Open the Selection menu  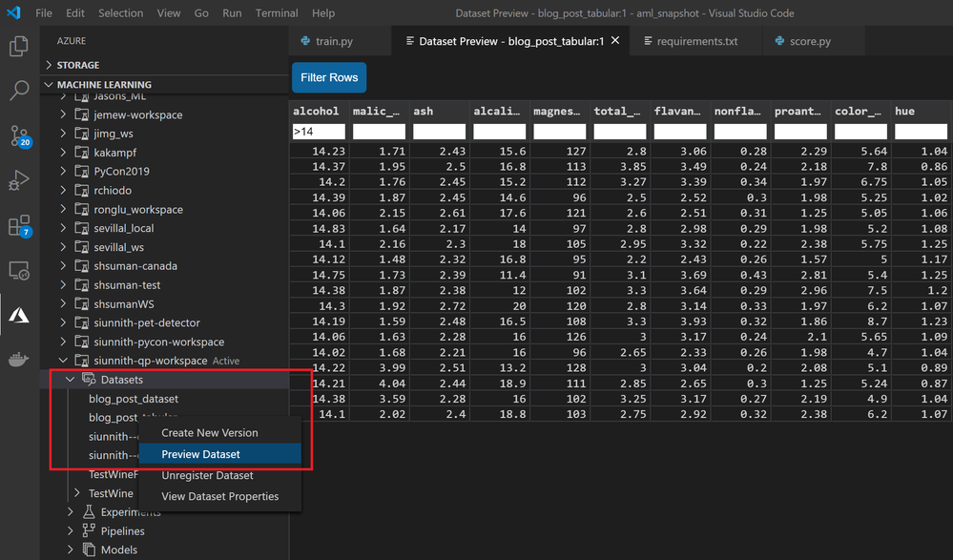[120, 12]
